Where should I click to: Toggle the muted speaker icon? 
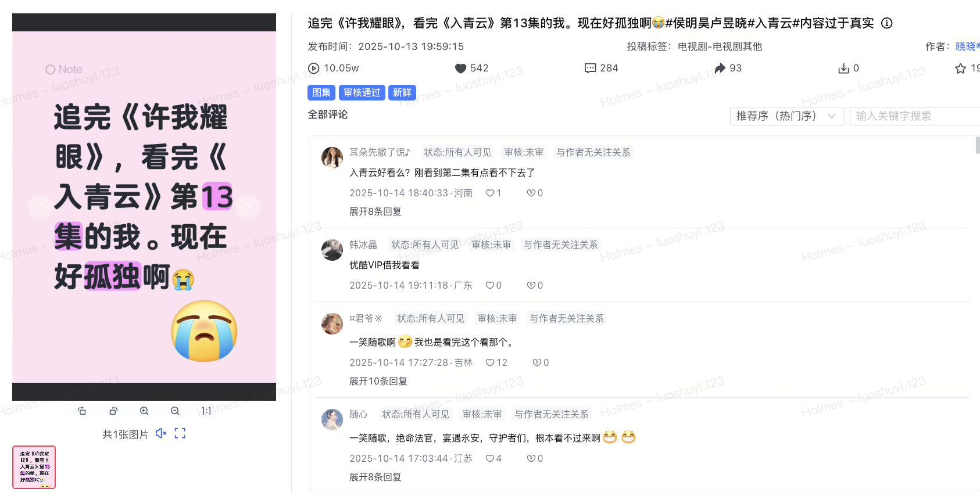(161, 433)
